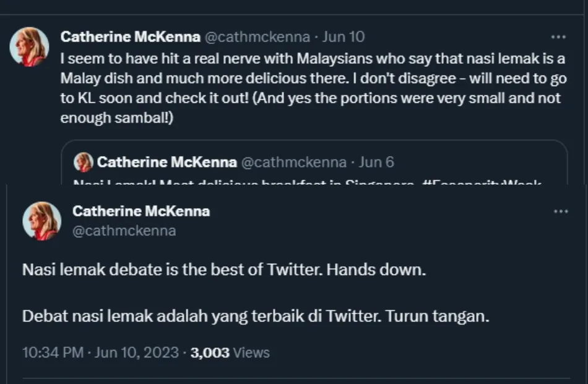This screenshot has height=384, width=588.
Task: Click the small avatar in the quoted tweet
Action: [x=84, y=163]
